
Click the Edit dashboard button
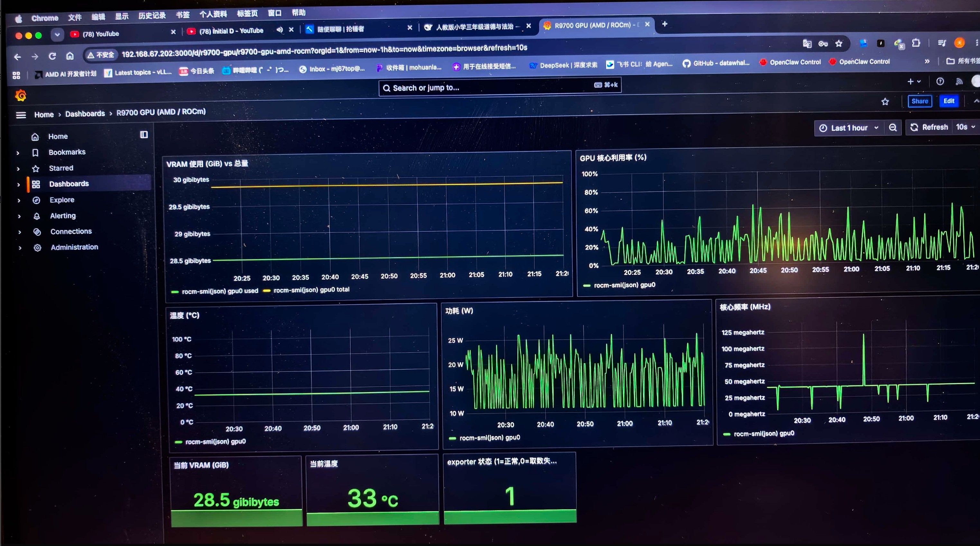(x=949, y=101)
